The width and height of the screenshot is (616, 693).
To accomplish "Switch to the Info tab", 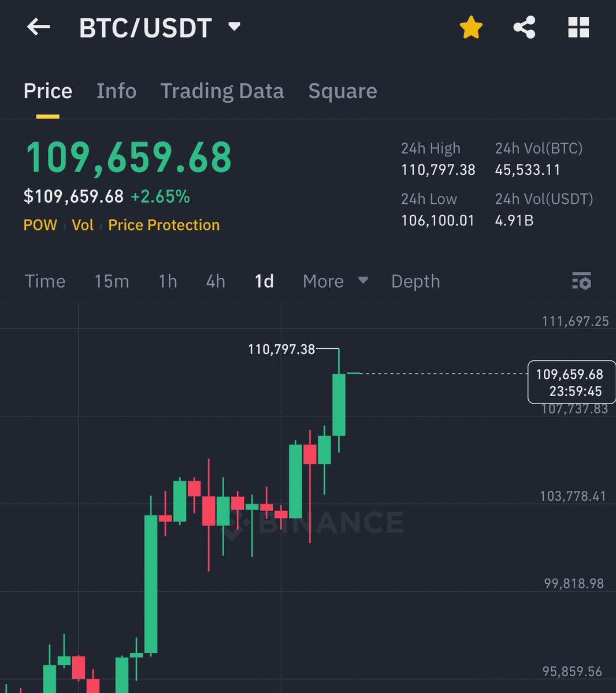I will click(116, 91).
